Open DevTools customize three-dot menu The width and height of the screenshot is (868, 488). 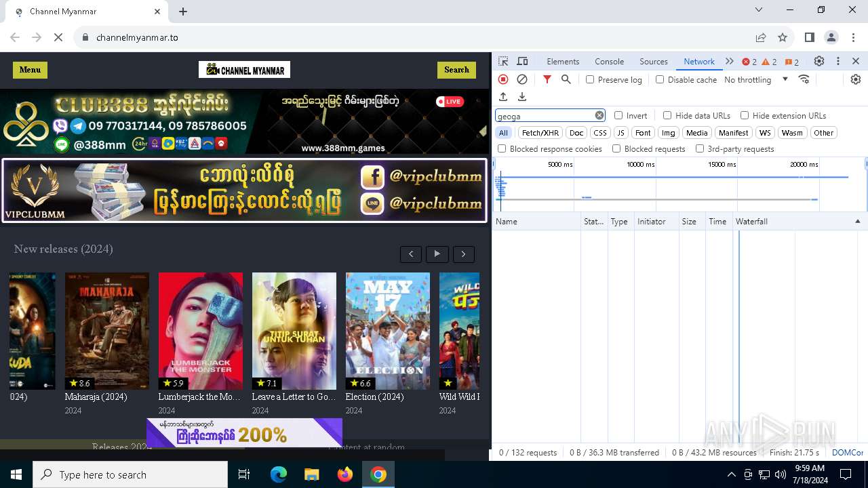pyautogui.click(x=838, y=61)
